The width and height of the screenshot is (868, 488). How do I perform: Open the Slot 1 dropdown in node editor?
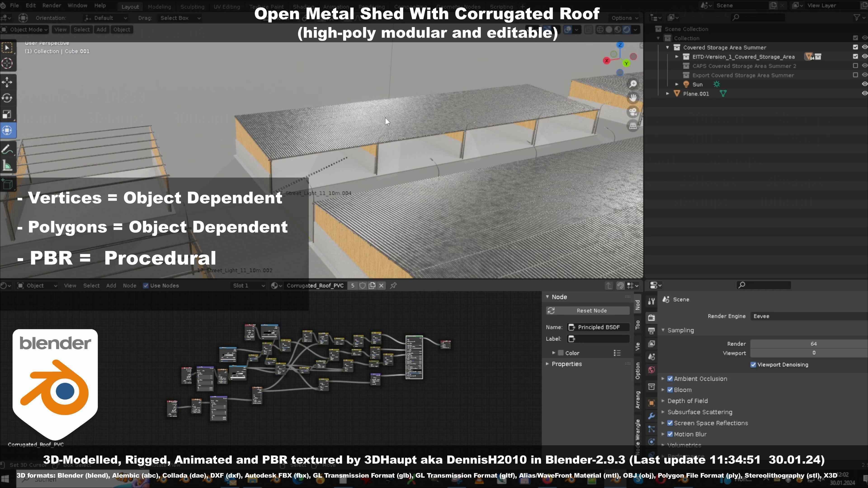tap(249, 286)
